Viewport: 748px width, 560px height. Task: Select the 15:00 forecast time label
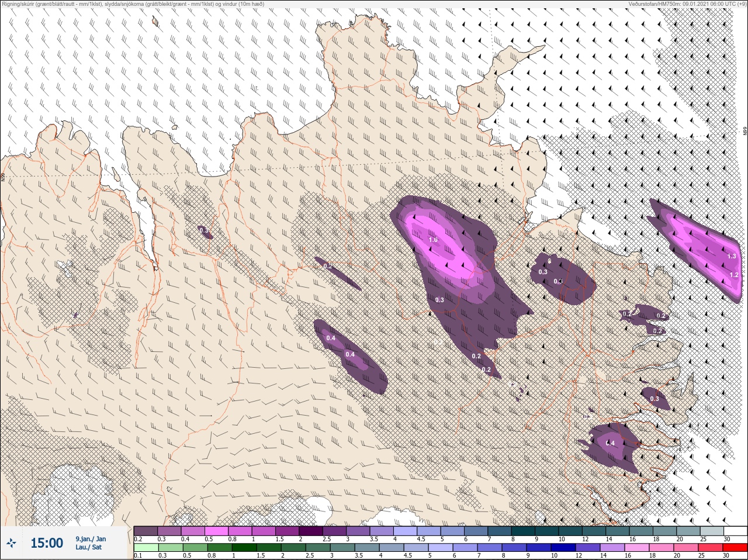pos(47,543)
